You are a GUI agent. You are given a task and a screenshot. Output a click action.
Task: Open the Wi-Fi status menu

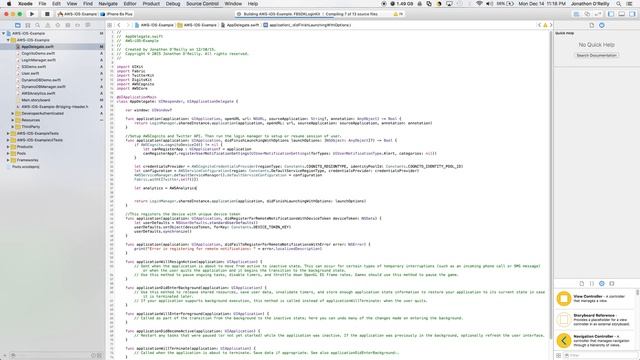click(479, 4)
